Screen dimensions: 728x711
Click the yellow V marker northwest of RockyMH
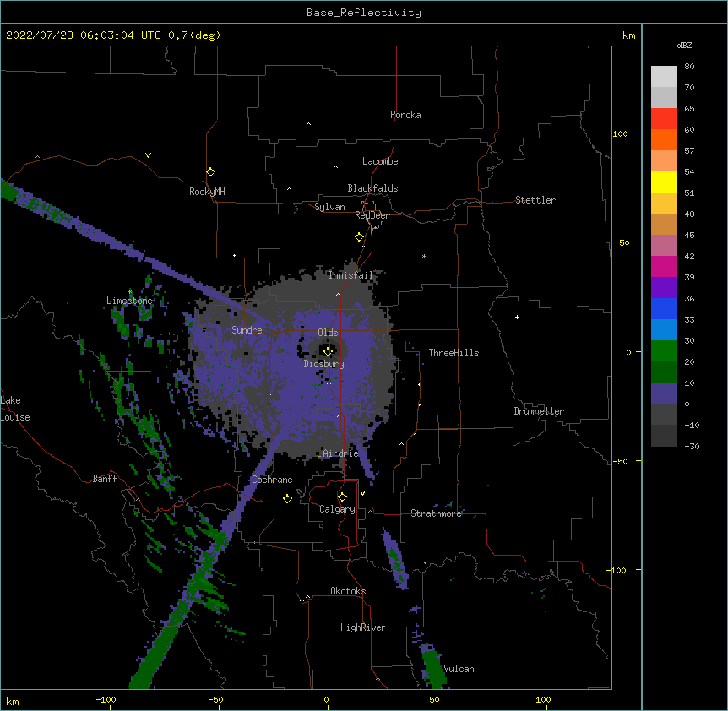(148, 155)
